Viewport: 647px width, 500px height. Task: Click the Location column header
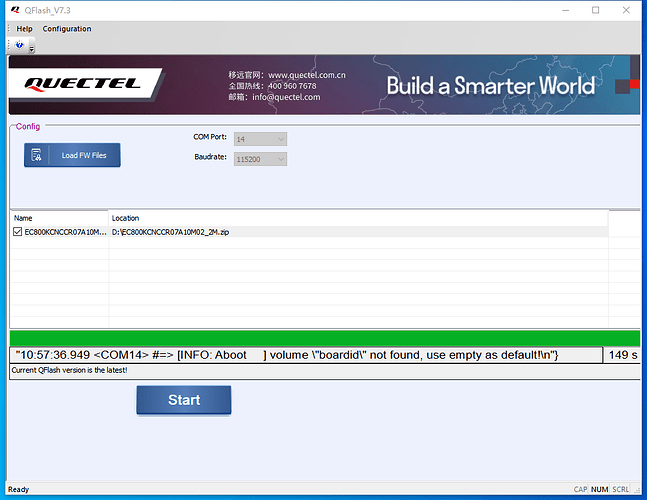click(x=358, y=218)
